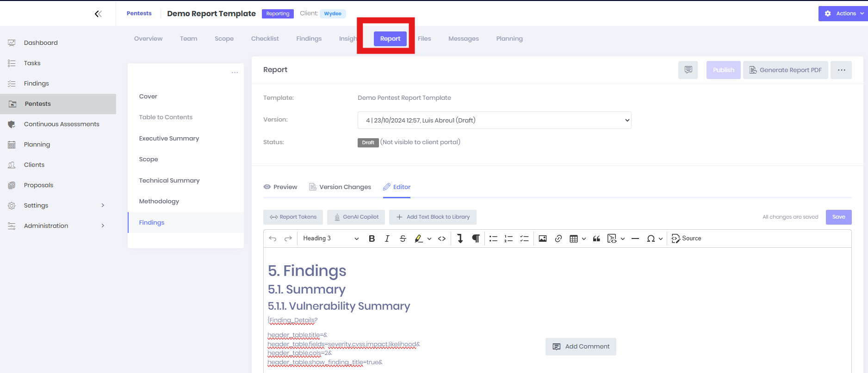Collapse the sidebar with double-chevron icon

click(x=98, y=14)
